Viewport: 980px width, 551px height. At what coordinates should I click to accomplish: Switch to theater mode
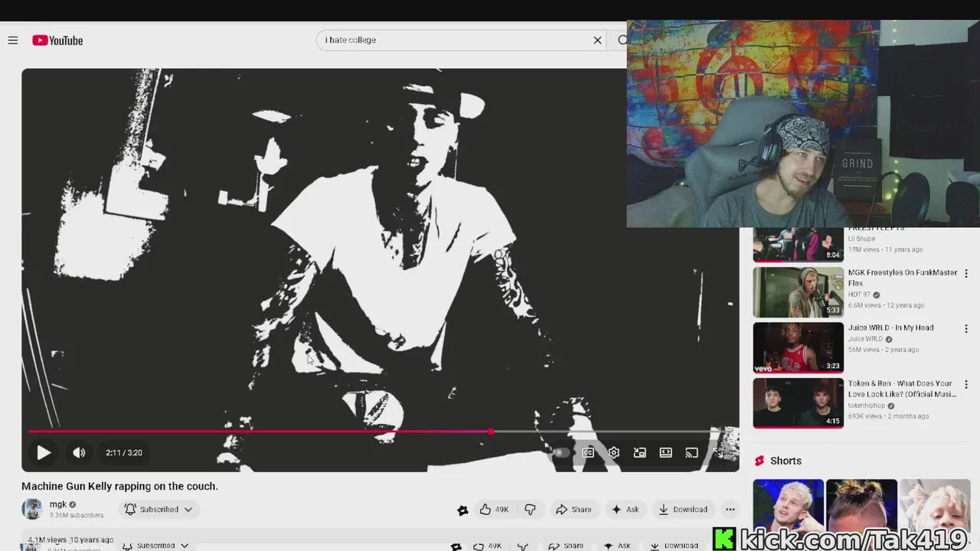tap(666, 453)
